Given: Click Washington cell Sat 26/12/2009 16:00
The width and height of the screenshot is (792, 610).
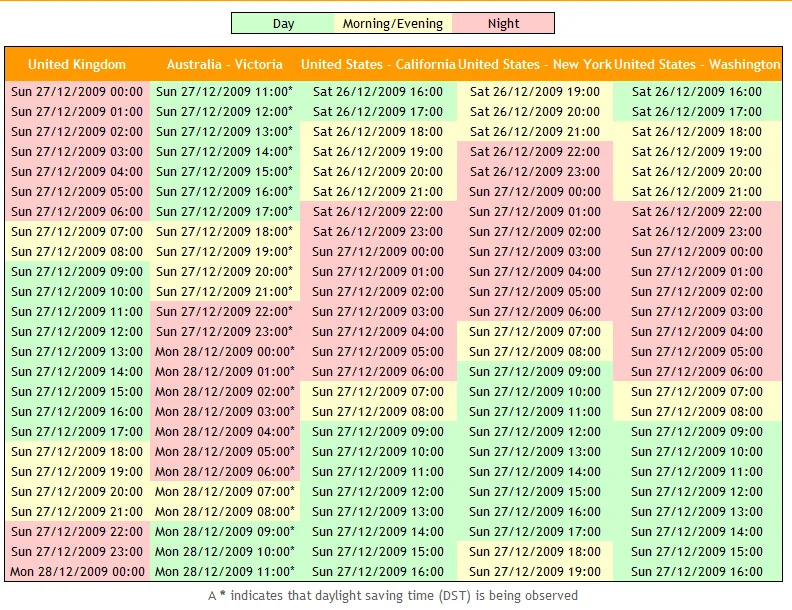Looking at the screenshot, I should pyautogui.click(x=697, y=91).
